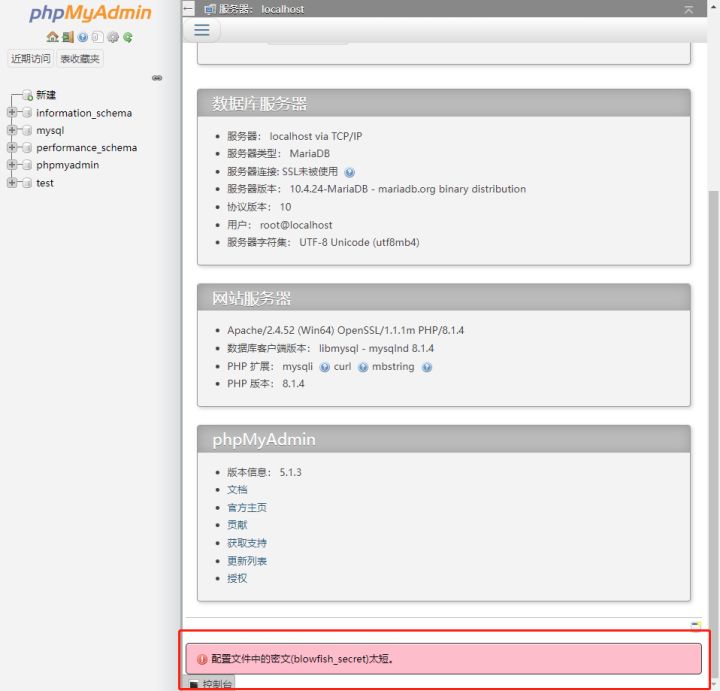Click the 新建 database icon

point(27,95)
